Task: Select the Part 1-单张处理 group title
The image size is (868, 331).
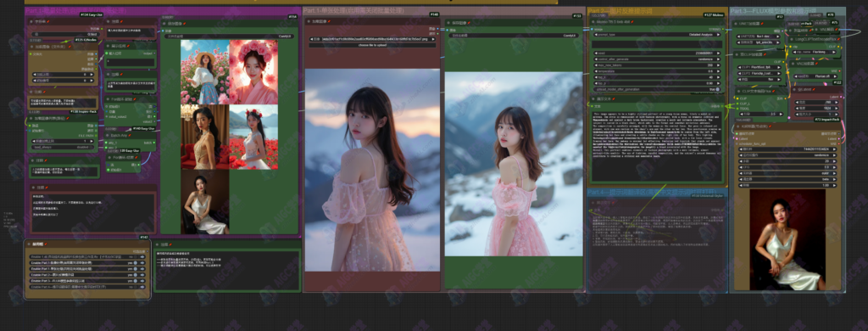Action: pyautogui.click(x=354, y=10)
